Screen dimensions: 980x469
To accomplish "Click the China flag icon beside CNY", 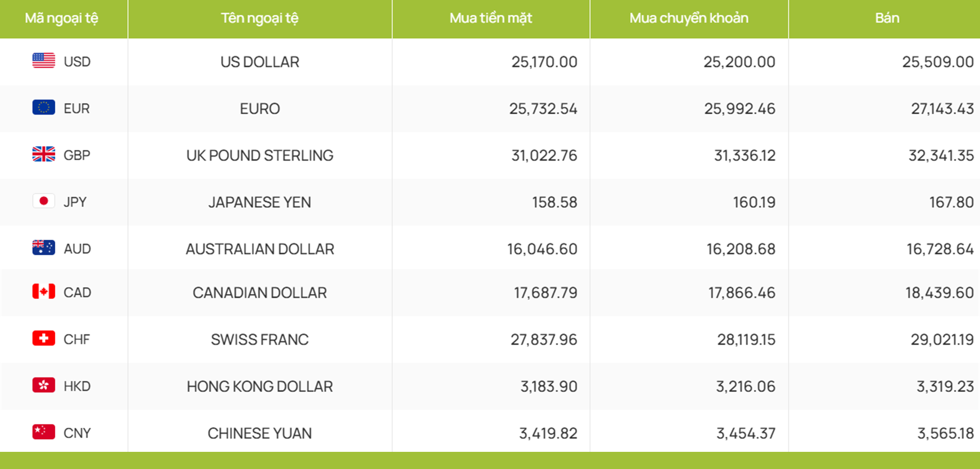I will pyautogui.click(x=44, y=432).
